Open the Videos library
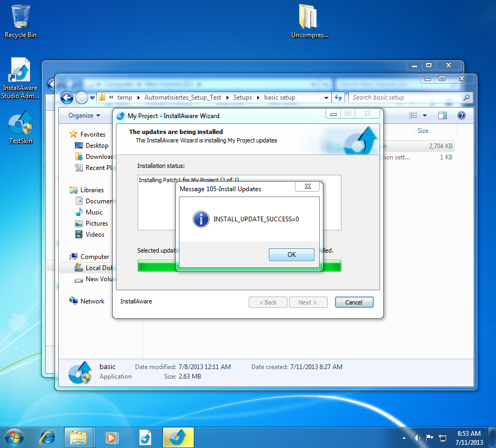Image resolution: width=496 pixels, height=448 pixels. click(x=90, y=235)
